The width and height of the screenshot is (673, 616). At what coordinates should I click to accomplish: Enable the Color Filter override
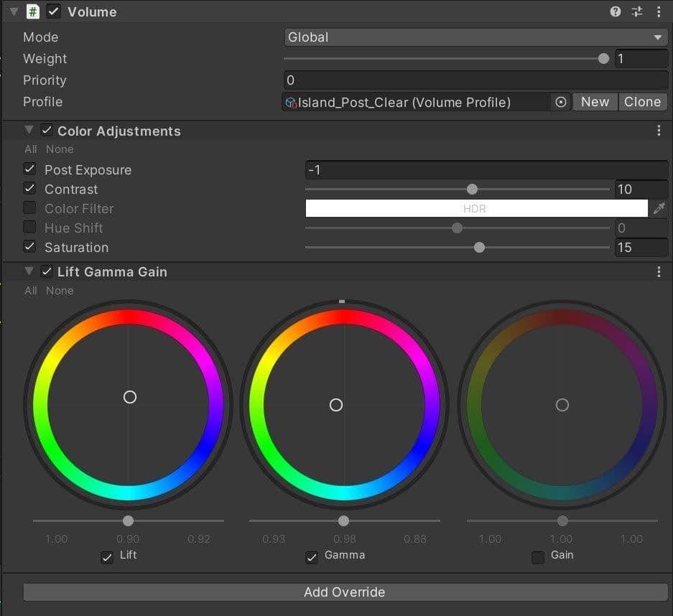pyautogui.click(x=29, y=208)
